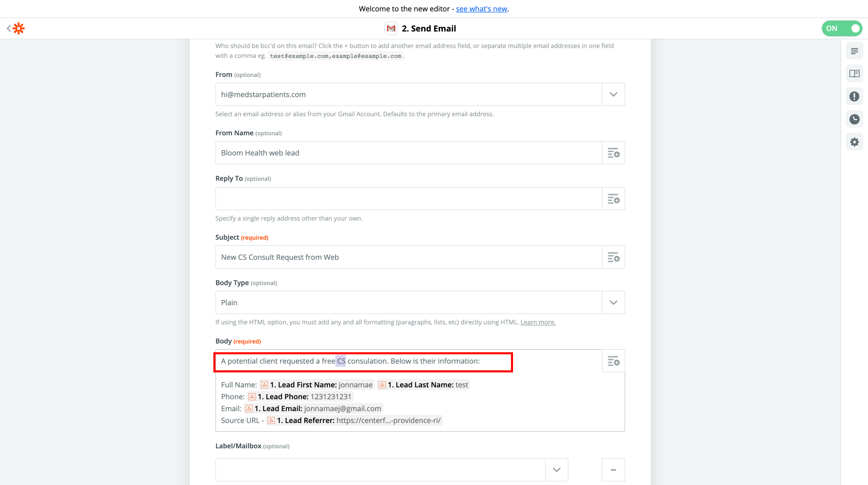Expand the Body Type Plain dropdown
Image resolution: width=868 pixels, height=485 pixels.
pos(613,303)
